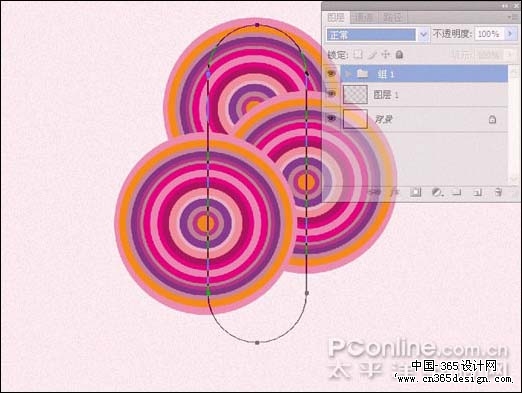The image size is (522, 393).
Task: Create new adjustment layer icon
Action: pyautogui.click(x=437, y=192)
